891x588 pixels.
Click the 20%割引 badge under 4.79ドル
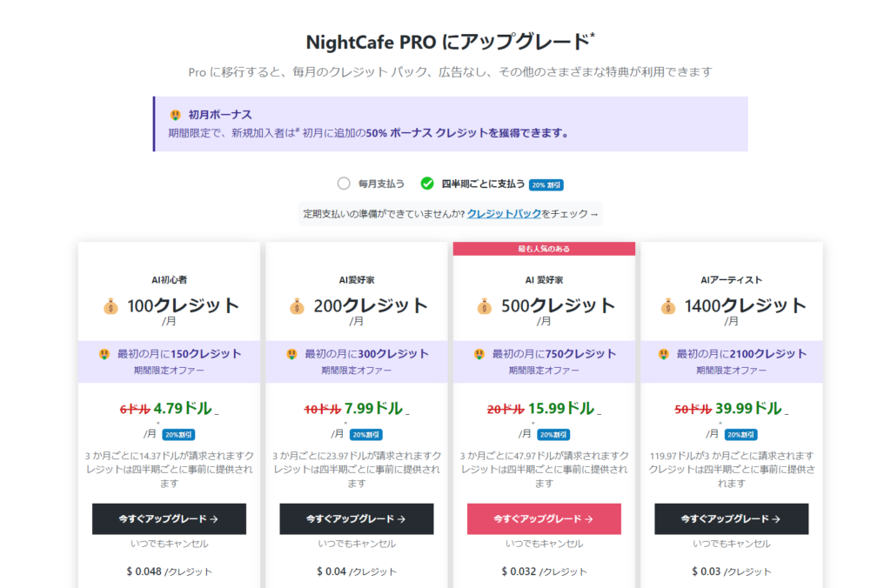tap(178, 435)
